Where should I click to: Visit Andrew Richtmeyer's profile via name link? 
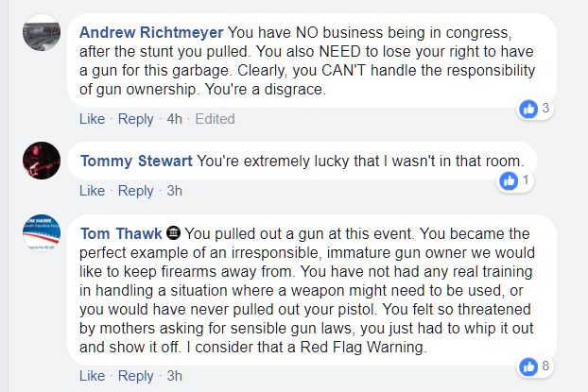click(151, 33)
